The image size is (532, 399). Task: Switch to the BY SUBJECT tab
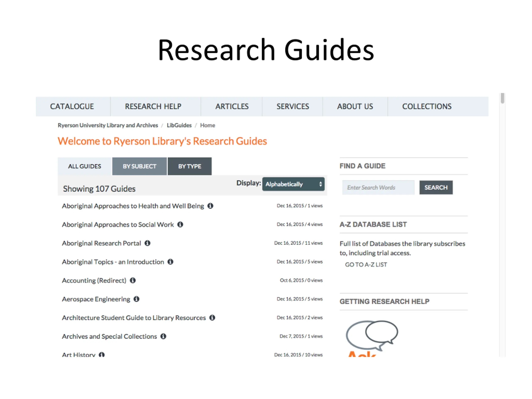pyautogui.click(x=139, y=166)
